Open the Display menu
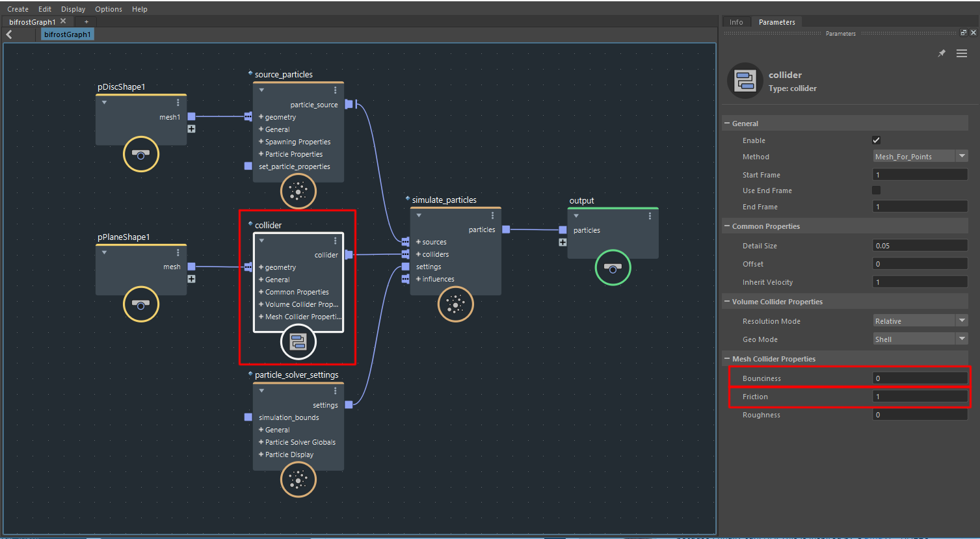The width and height of the screenshot is (980, 539). pos(73,8)
